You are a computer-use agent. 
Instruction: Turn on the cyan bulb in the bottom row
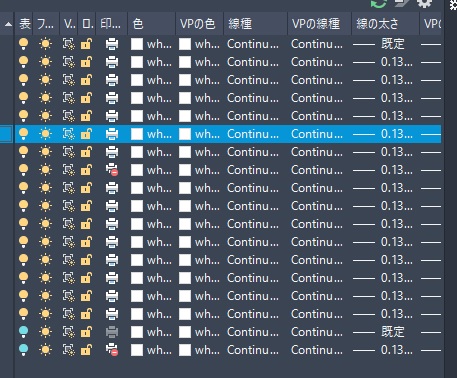point(23,350)
